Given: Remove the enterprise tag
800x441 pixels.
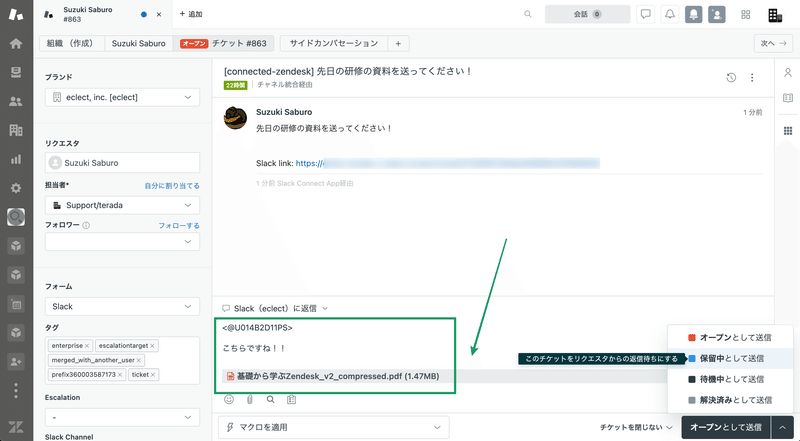Looking at the screenshot, I should coord(87,346).
